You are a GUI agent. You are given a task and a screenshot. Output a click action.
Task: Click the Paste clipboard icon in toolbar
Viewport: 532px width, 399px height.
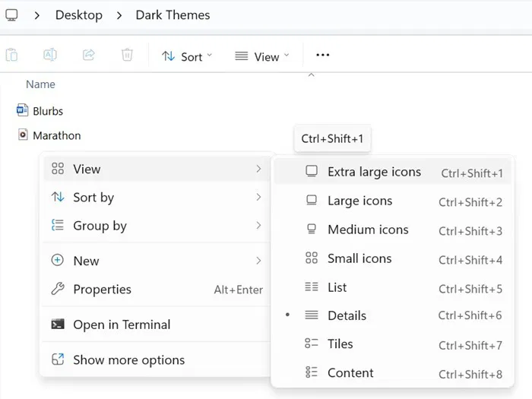coord(11,55)
